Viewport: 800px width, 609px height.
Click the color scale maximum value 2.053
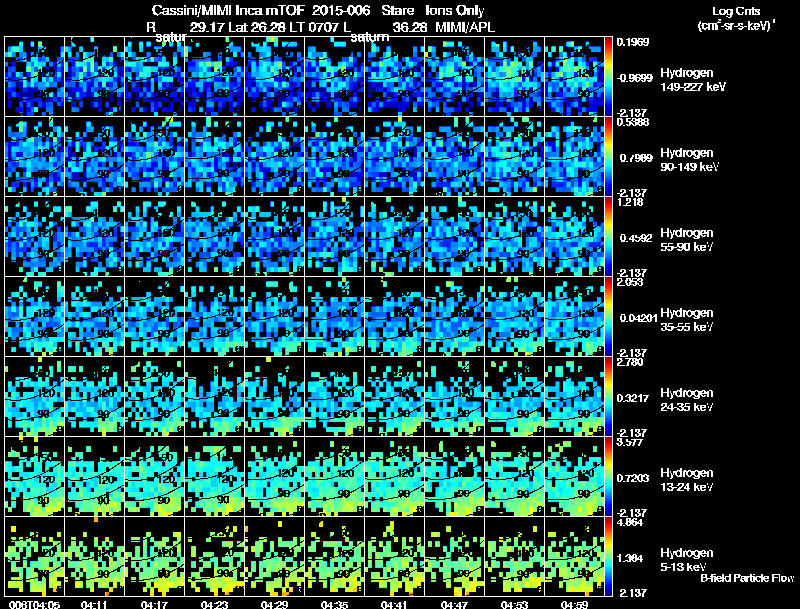pyautogui.click(x=630, y=283)
